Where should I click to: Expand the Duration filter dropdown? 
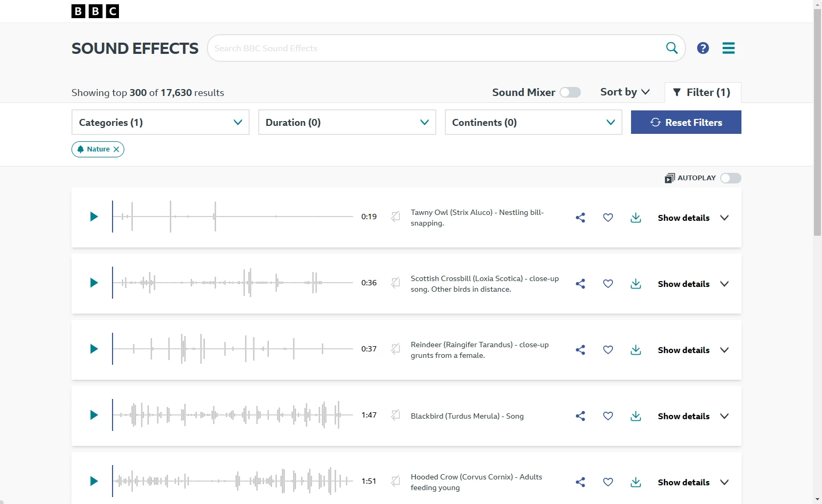[x=347, y=122]
